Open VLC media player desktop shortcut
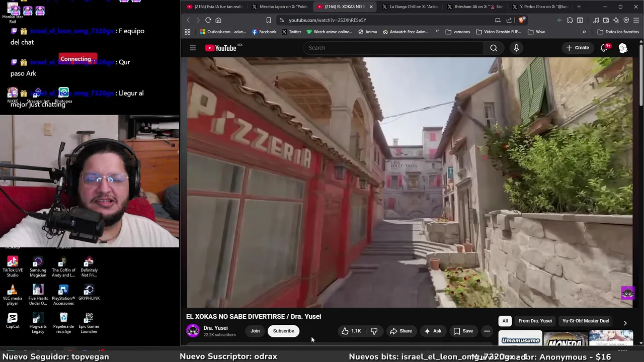 tap(13, 295)
